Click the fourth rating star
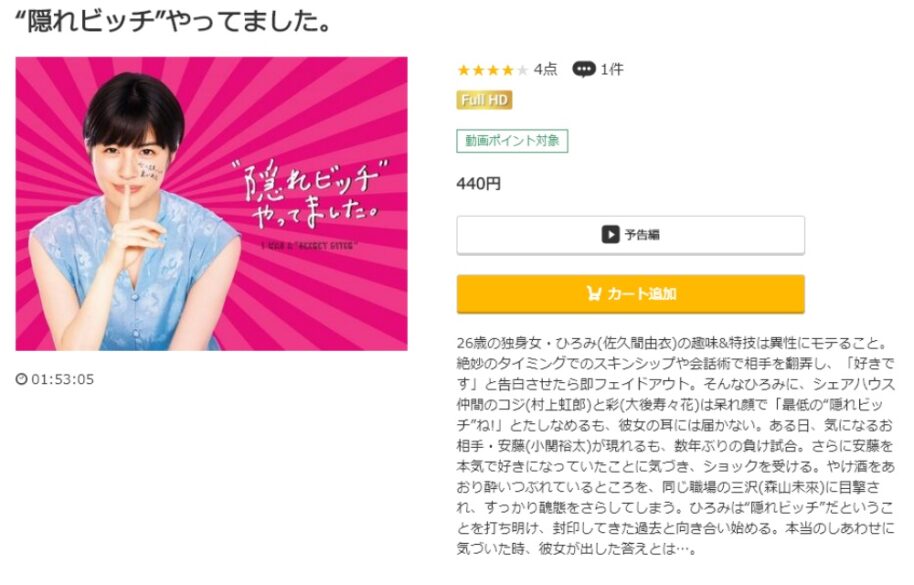 tap(507, 70)
